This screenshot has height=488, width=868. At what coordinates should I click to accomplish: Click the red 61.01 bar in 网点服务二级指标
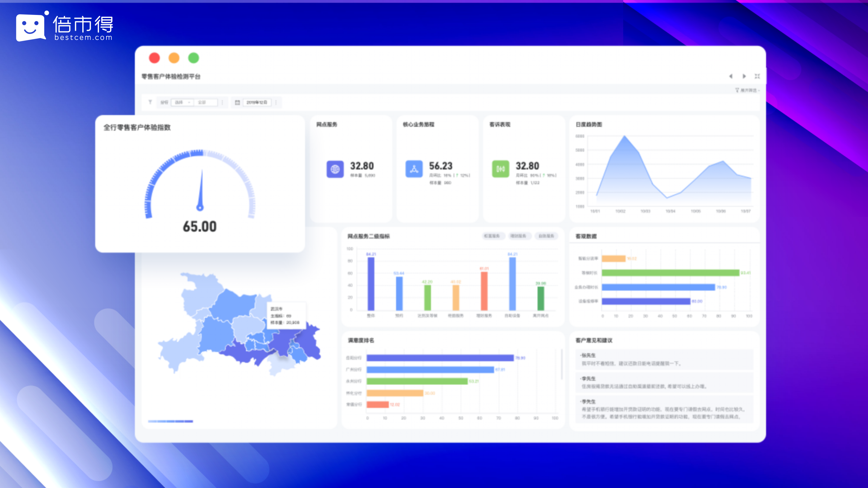click(x=484, y=291)
